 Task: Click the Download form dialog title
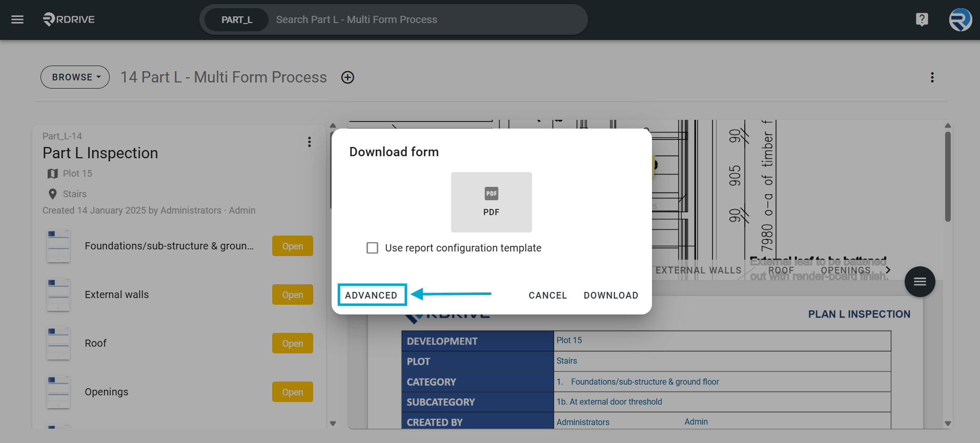pos(394,152)
